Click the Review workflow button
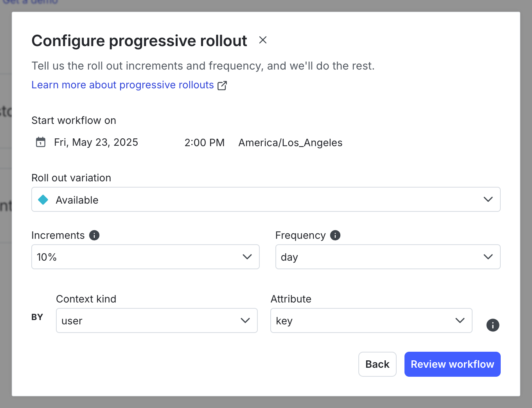This screenshot has width=532, height=408. 453,364
